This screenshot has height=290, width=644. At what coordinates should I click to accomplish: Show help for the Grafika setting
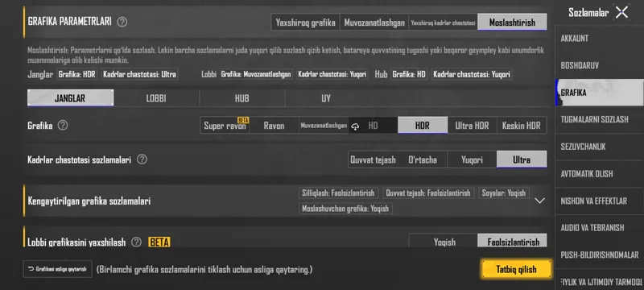(x=63, y=126)
